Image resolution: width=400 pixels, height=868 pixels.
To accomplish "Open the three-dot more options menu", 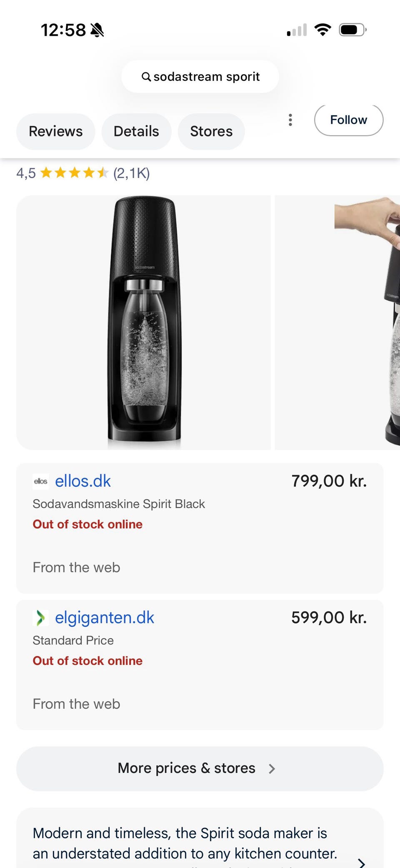I will tap(290, 120).
